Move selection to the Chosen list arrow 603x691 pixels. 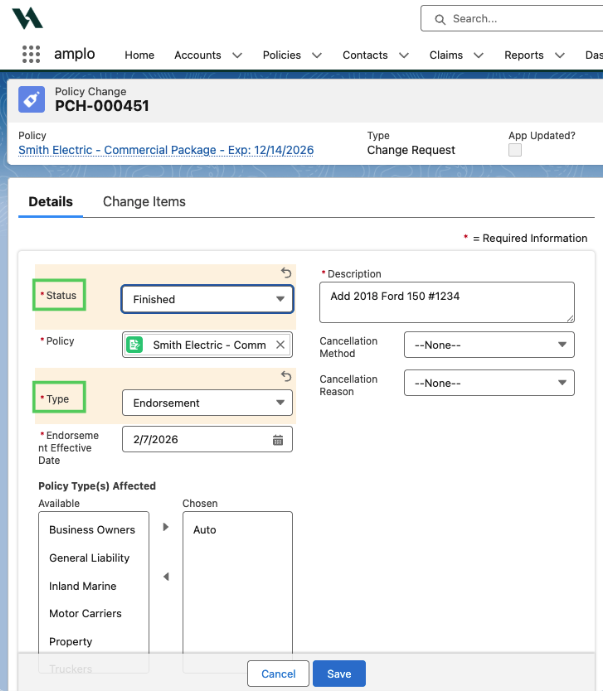[166, 527]
